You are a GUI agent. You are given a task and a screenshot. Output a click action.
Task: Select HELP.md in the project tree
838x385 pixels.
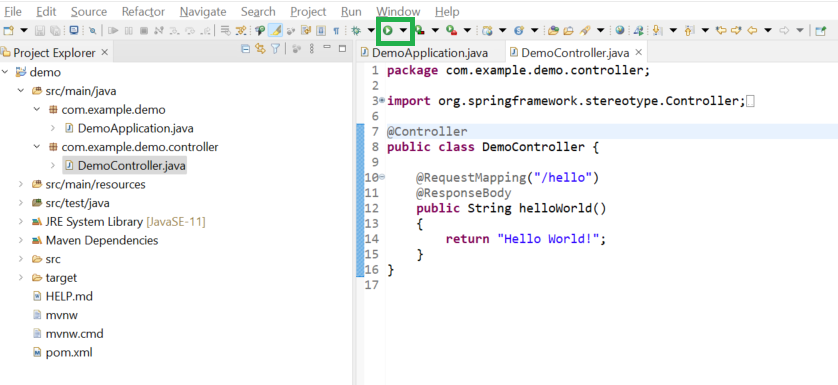[x=69, y=296]
